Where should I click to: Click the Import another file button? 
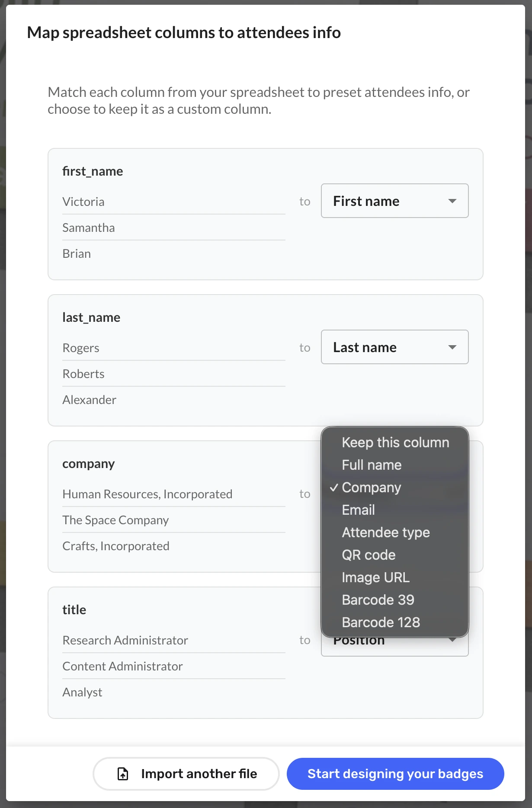pos(186,774)
